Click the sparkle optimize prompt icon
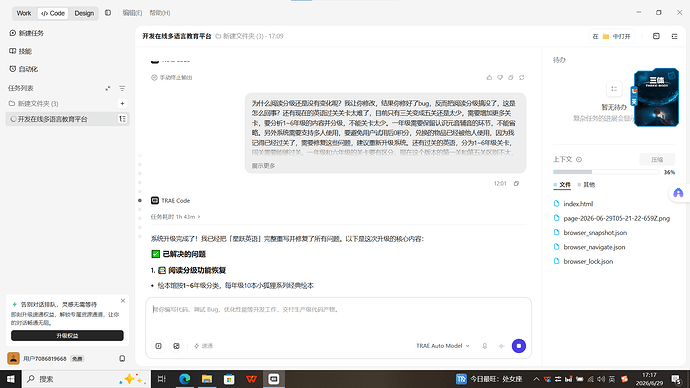The width and height of the screenshot is (690, 388). click(501, 346)
